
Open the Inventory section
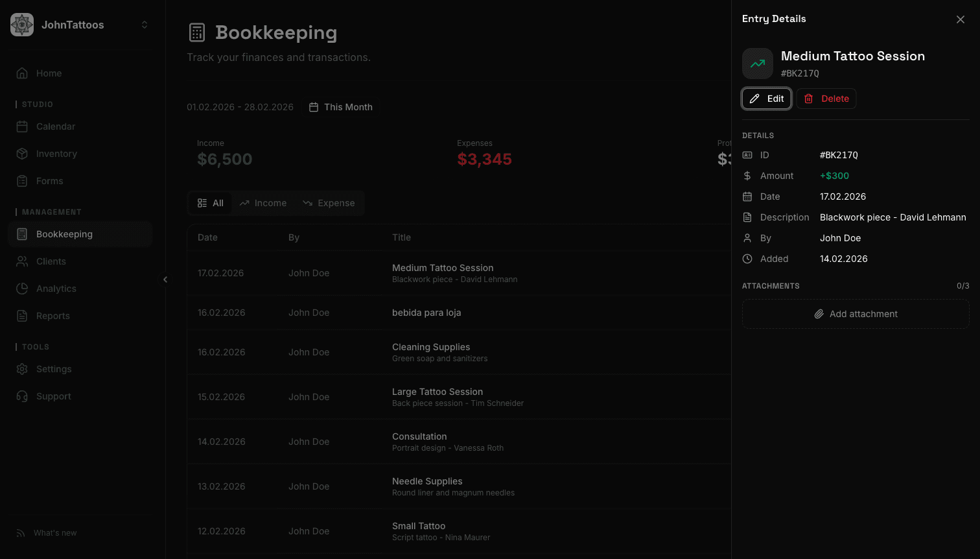(55, 154)
